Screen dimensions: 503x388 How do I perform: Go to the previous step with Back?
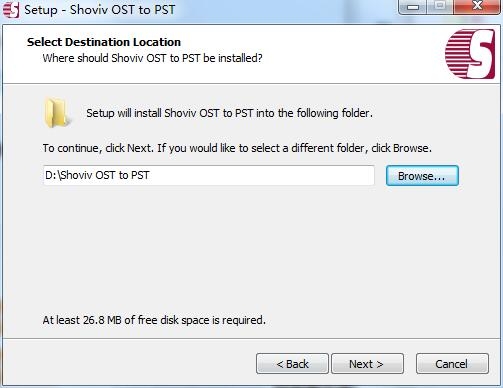point(292,364)
